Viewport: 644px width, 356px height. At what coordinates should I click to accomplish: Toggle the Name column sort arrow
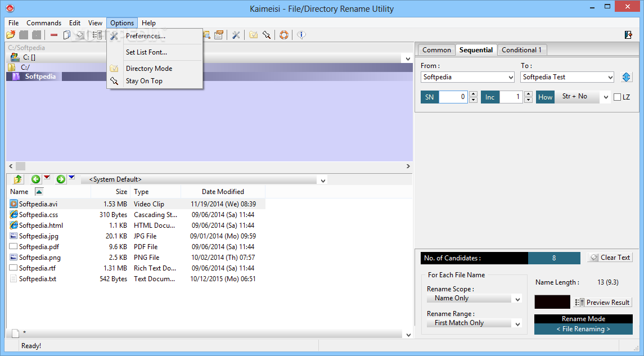[x=39, y=191]
